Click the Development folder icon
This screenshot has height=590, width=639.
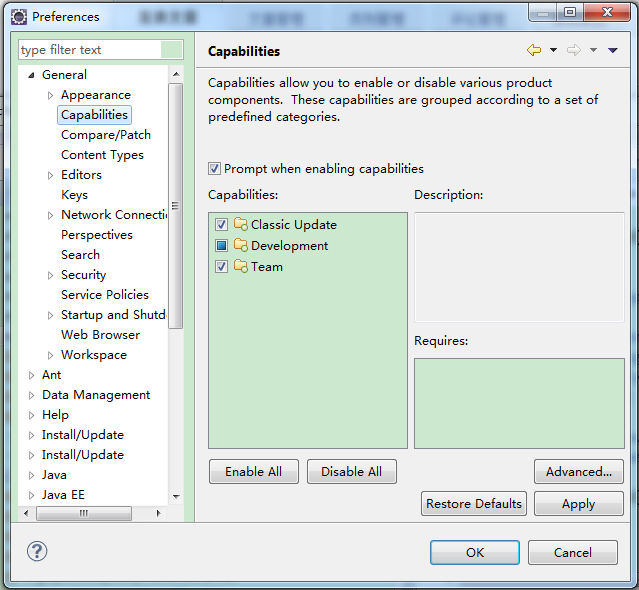click(x=240, y=245)
